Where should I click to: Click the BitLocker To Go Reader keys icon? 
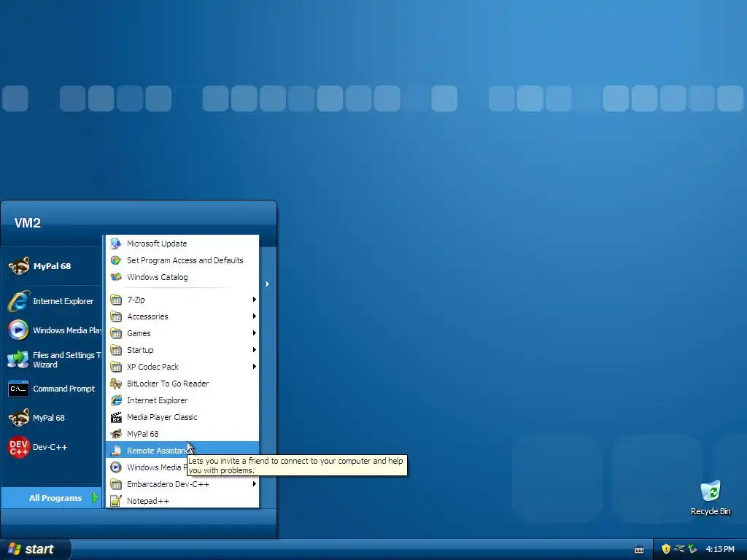point(116,384)
